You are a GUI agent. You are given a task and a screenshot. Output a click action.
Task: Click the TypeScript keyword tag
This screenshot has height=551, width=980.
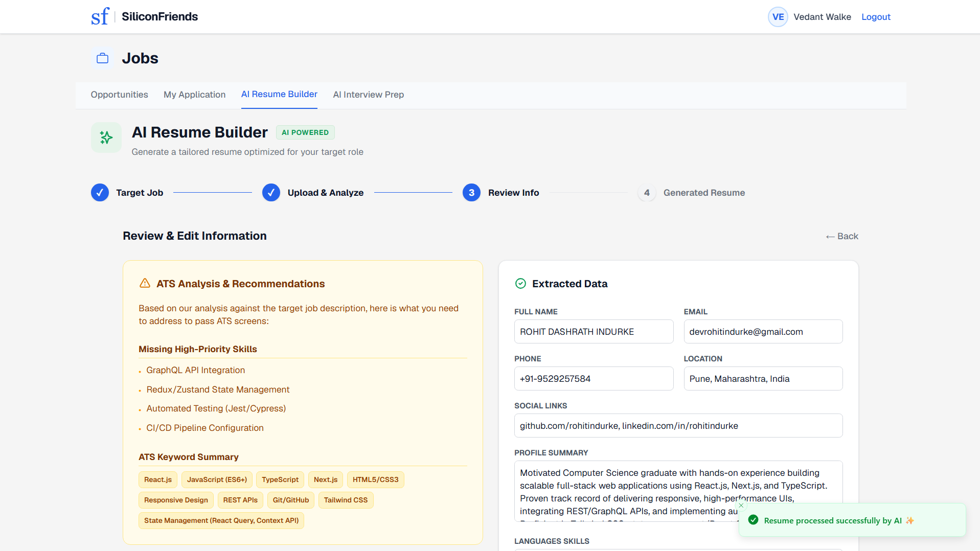click(280, 479)
